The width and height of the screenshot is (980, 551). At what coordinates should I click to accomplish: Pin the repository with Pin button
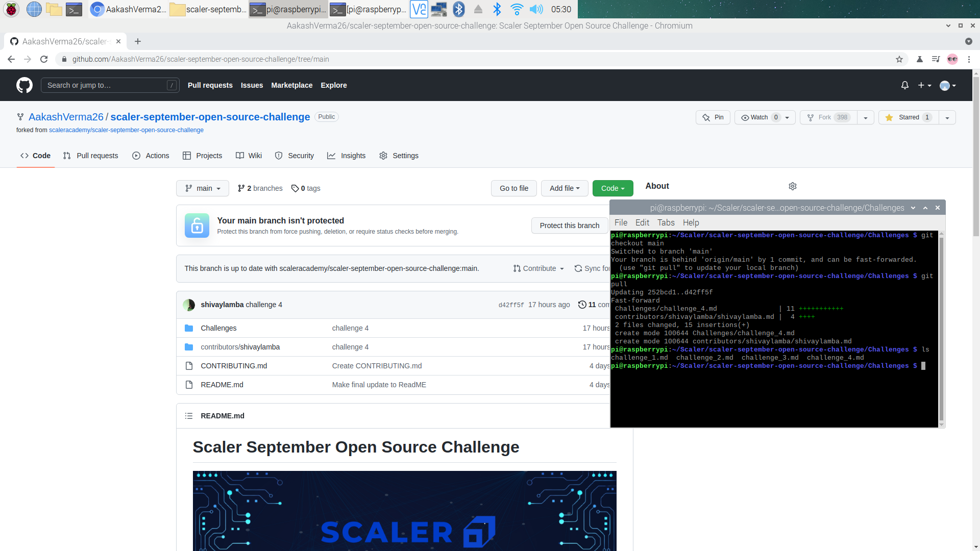(x=713, y=117)
